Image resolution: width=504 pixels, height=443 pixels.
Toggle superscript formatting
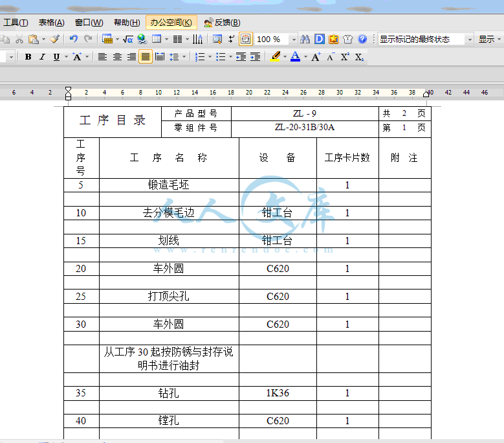tap(345, 57)
